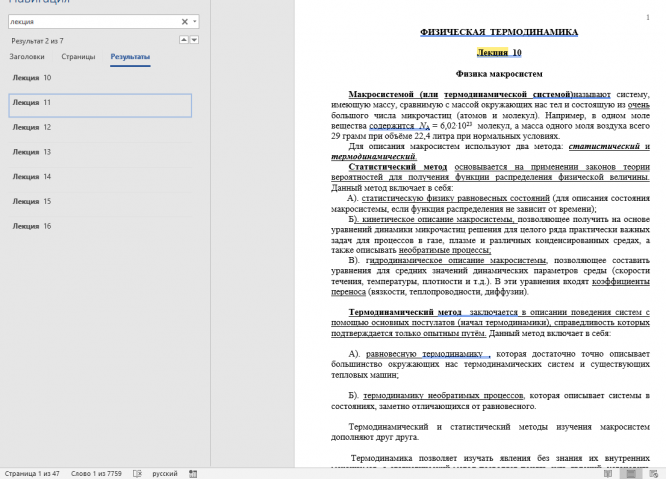666x479 pixels.
Task: Select the Лекция 12 search result
Action: click(100, 127)
